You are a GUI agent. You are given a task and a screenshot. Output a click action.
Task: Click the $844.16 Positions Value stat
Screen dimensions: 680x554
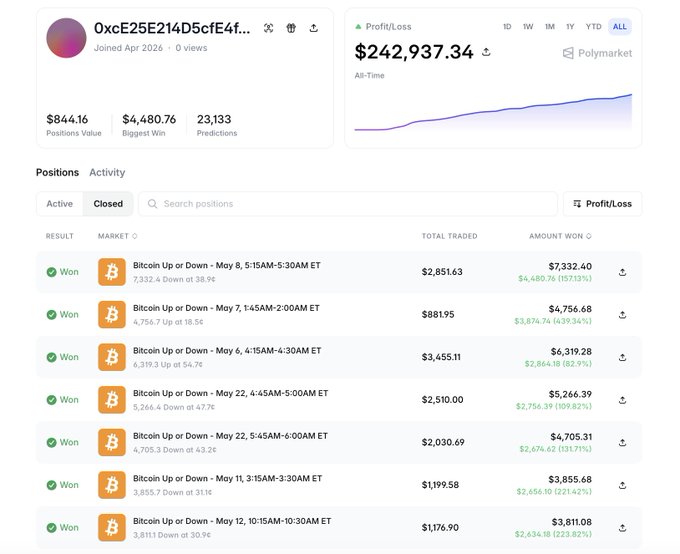click(74, 125)
